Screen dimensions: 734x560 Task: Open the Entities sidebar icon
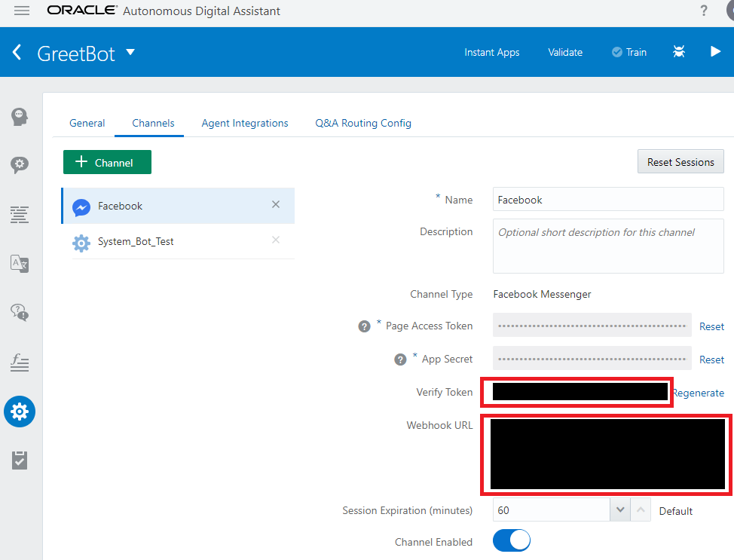[x=20, y=165]
